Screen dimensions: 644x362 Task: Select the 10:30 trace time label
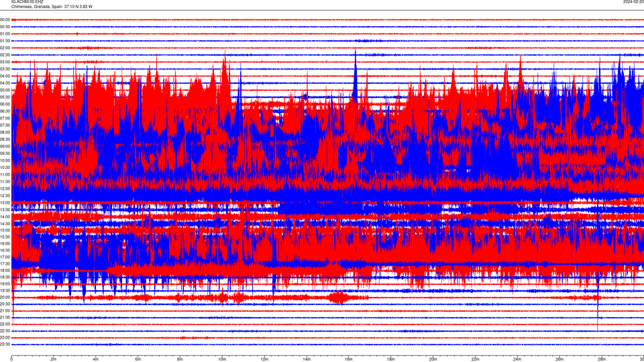[x=5, y=168]
